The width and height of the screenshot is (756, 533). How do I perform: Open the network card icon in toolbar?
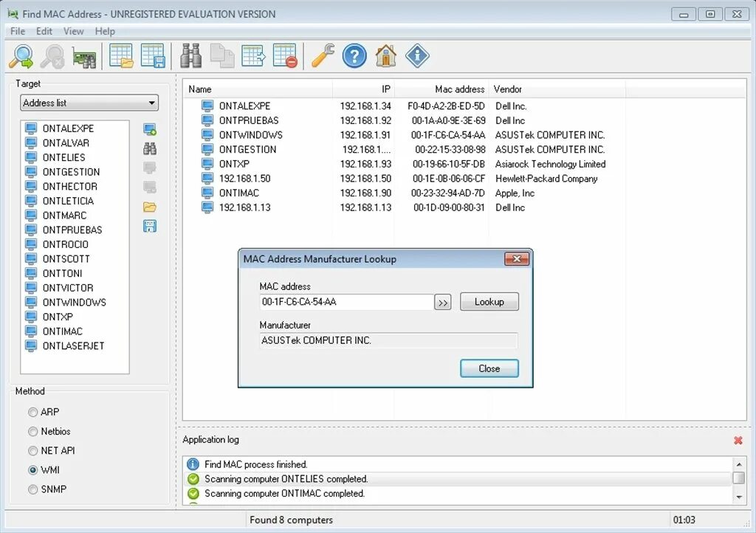click(x=84, y=57)
